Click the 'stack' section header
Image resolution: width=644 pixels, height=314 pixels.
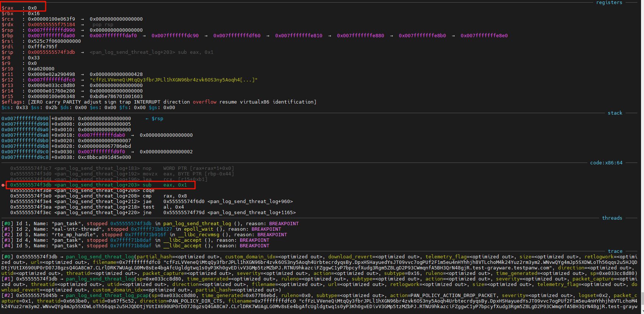pyautogui.click(x=615, y=113)
